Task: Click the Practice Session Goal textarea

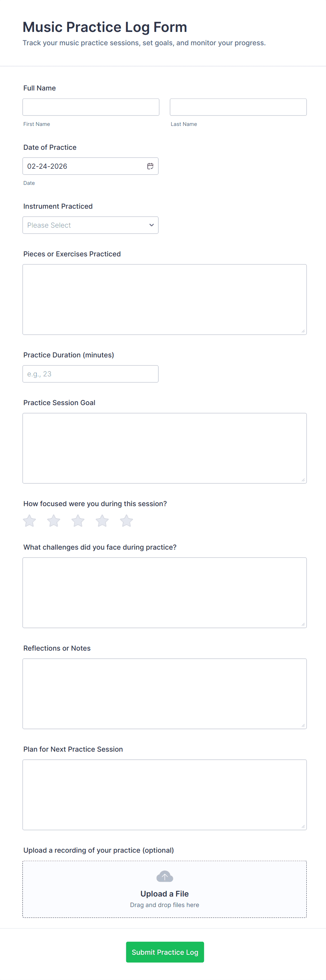Action: pos(164,448)
